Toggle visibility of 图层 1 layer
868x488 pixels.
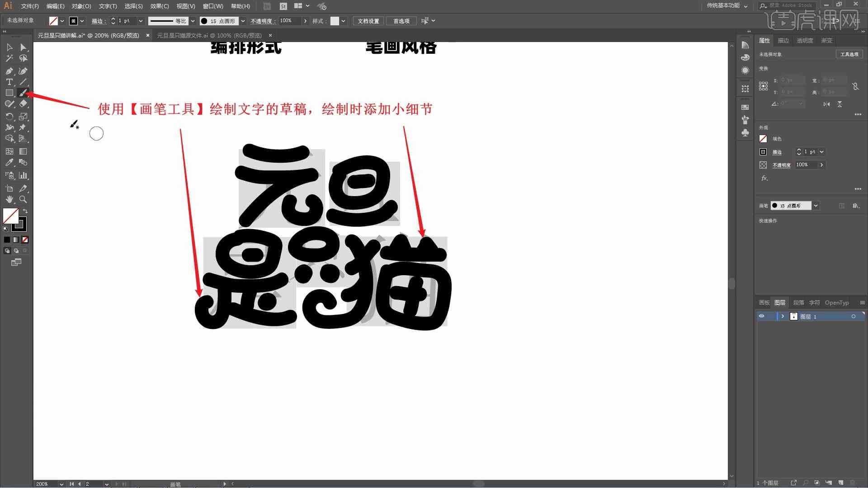tap(762, 316)
